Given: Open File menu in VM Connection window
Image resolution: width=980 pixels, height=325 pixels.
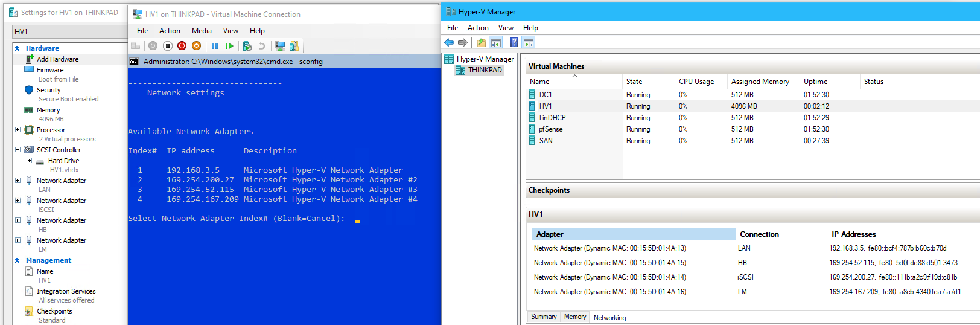Looking at the screenshot, I should point(142,31).
